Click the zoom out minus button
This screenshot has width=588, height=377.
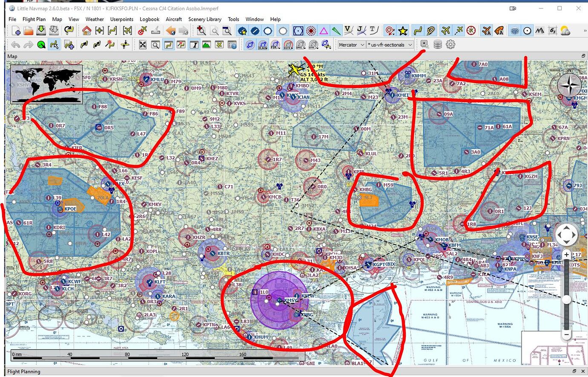pyautogui.click(x=567, y=335)
